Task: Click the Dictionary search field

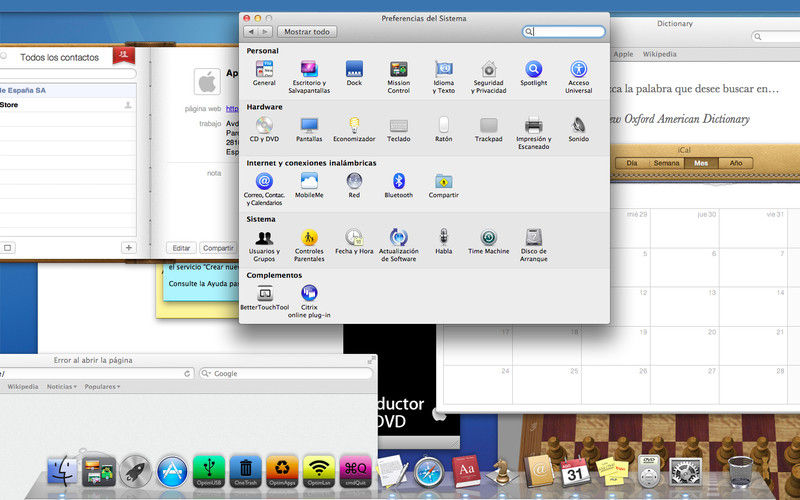Action: 776,37
